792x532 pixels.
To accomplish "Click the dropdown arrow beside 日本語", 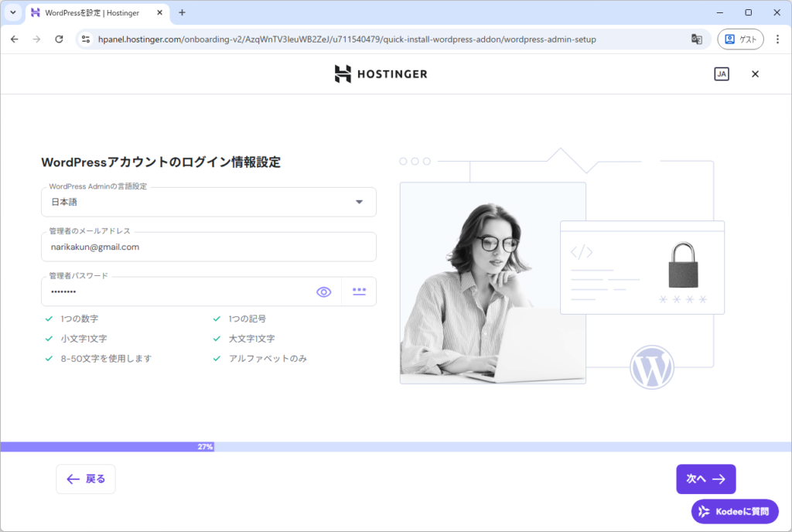I will click(359, 202).
